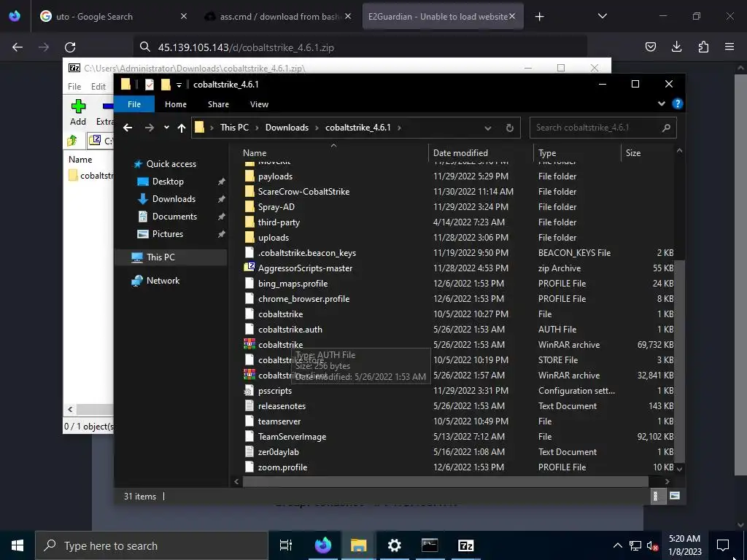Select cobaltstrike WinRAR archive 69,732 KB
Image resolution: width=747 pixels, height=560 pixels.
(457, 345)
